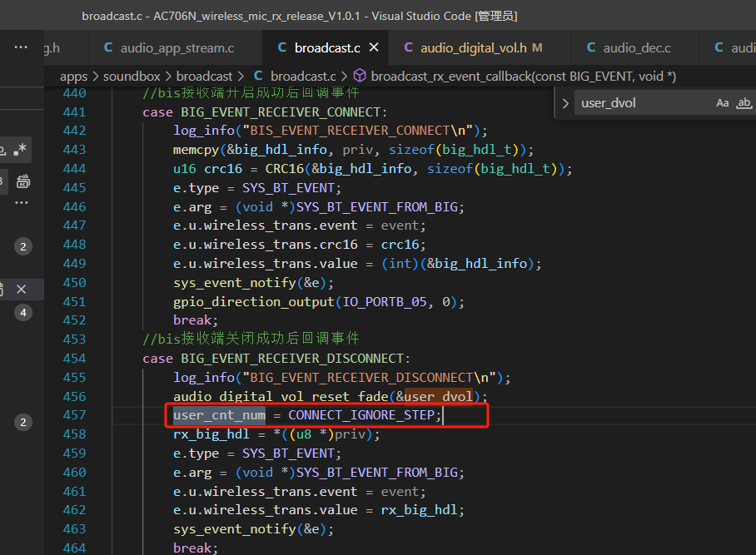Dismiss the sidebar search result with the X
The height and width of the screenshot is (555, 756).
tap(21, 289)
